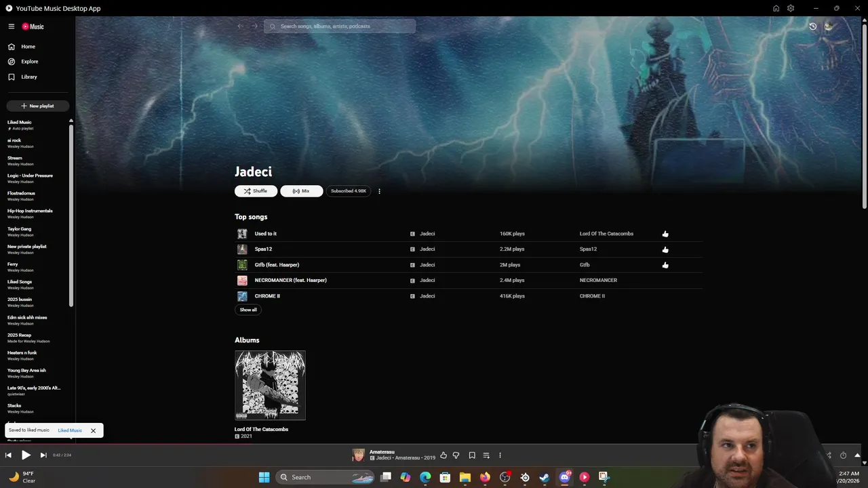Open Lord Of The Catacombs album cover

pos(270,385)
